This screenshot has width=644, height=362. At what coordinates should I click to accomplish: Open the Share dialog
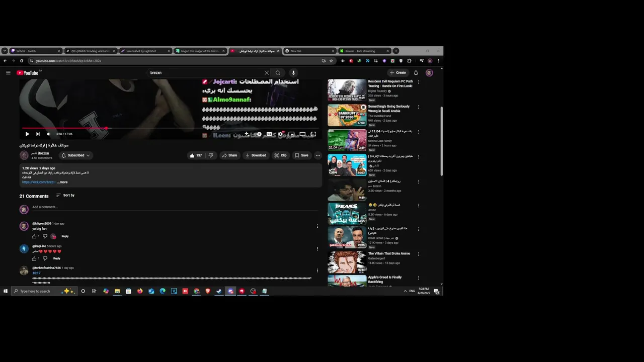click(x=229, y=155)
